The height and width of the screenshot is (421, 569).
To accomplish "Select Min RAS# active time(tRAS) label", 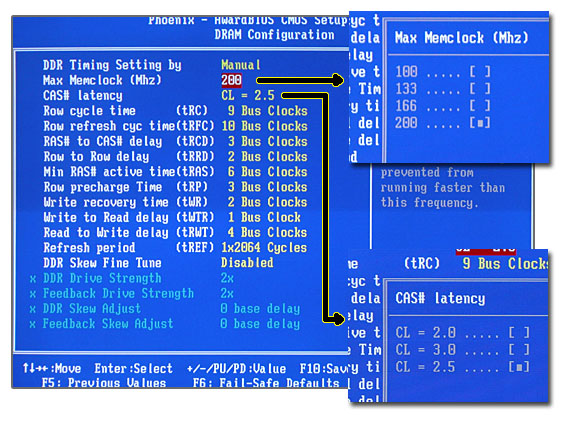I will (x=129, y=172).
